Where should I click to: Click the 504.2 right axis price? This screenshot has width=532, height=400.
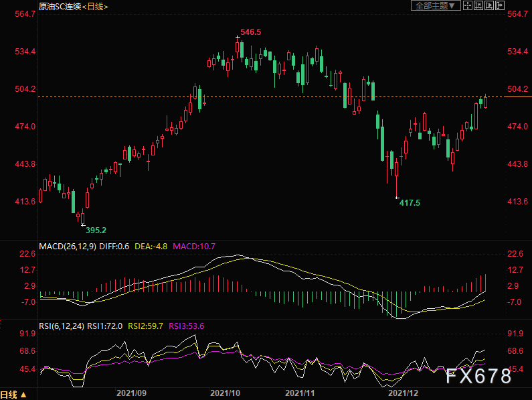click(517, 89)
